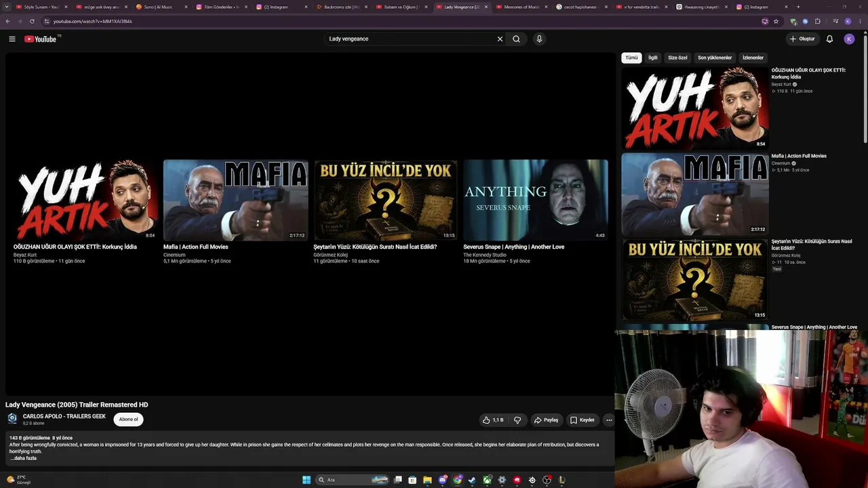Select the 'İzlenenler' filter chip
868x488 pixels.
tap(753, 58)
